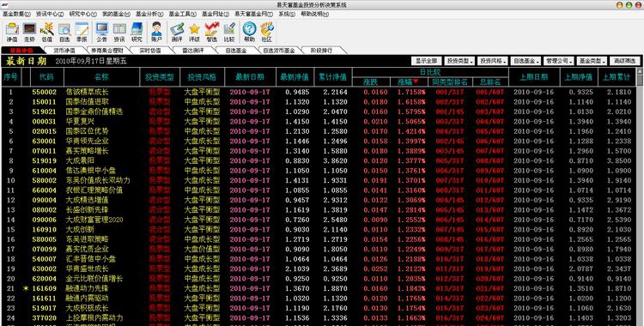Click the 累计净值 column header
The image size is (644, 326).
[333, 76]
